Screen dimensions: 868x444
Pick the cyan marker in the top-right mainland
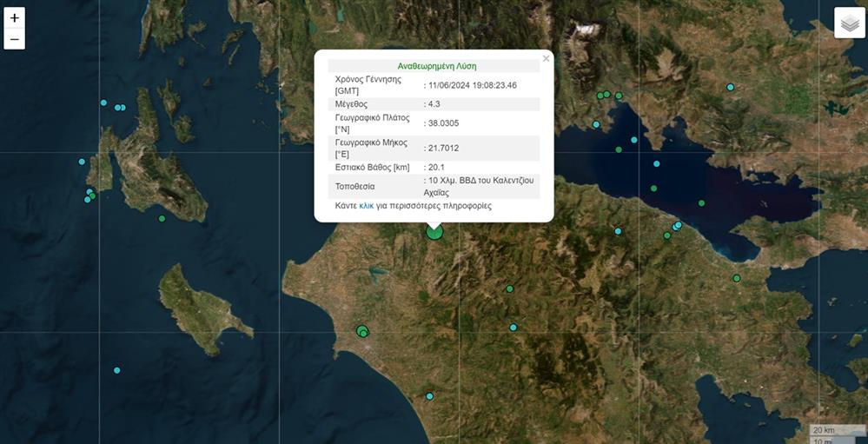[730, 87]
